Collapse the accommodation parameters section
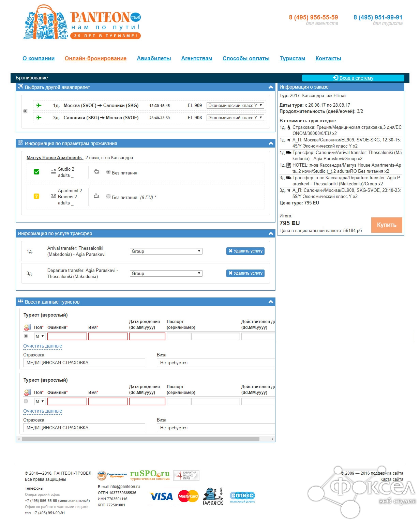The image size is (420, 521). click(271, 143)
